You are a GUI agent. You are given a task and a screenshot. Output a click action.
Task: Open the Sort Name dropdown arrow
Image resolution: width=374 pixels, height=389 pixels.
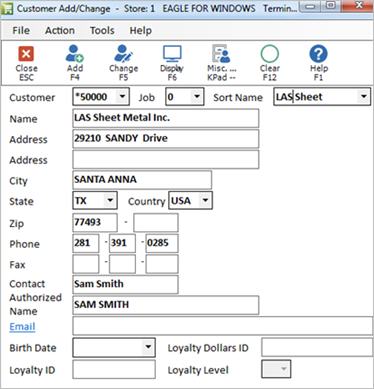364,97
